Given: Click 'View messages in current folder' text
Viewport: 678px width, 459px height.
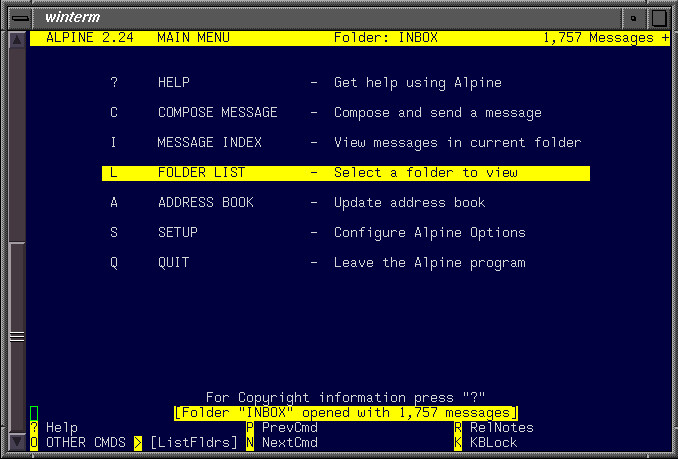Looking at the screenshot, I should pyautogui.click(x=457, y=142).
